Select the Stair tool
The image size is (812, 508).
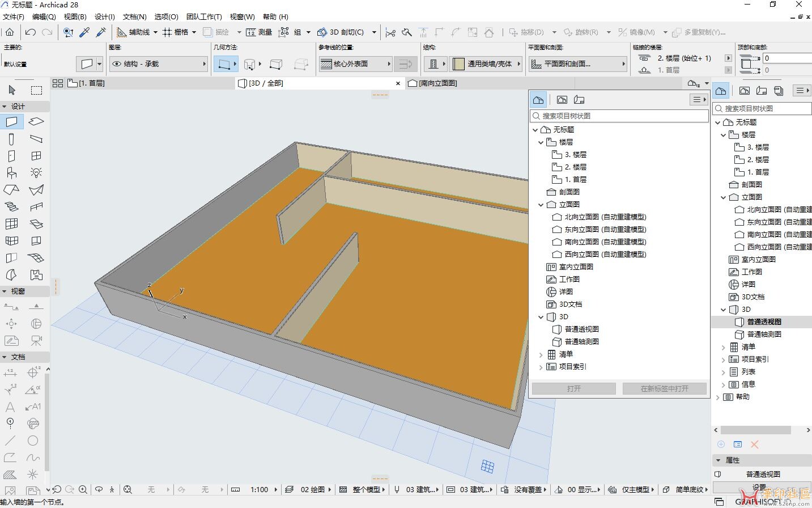(11, 207)
